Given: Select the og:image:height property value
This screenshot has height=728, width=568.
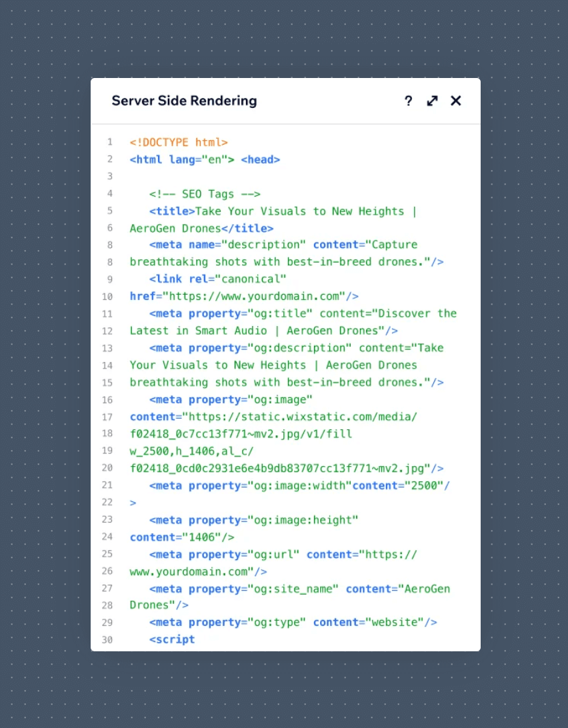Looking at the screenshot, I should (x=303, y=520).
